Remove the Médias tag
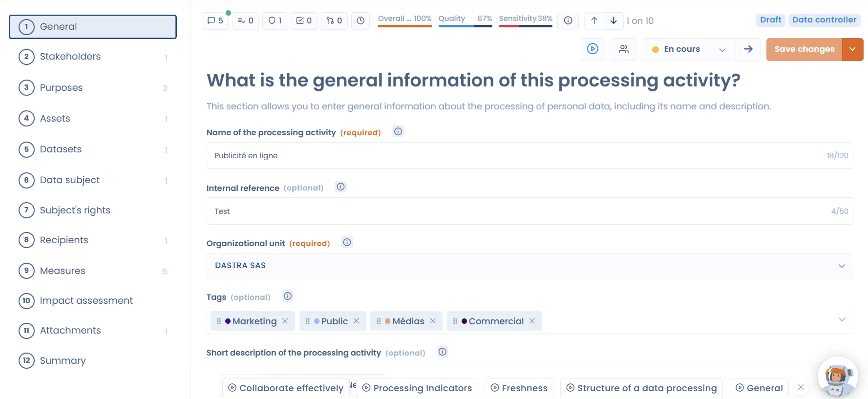The image size is (868, 399). point(433,321)
